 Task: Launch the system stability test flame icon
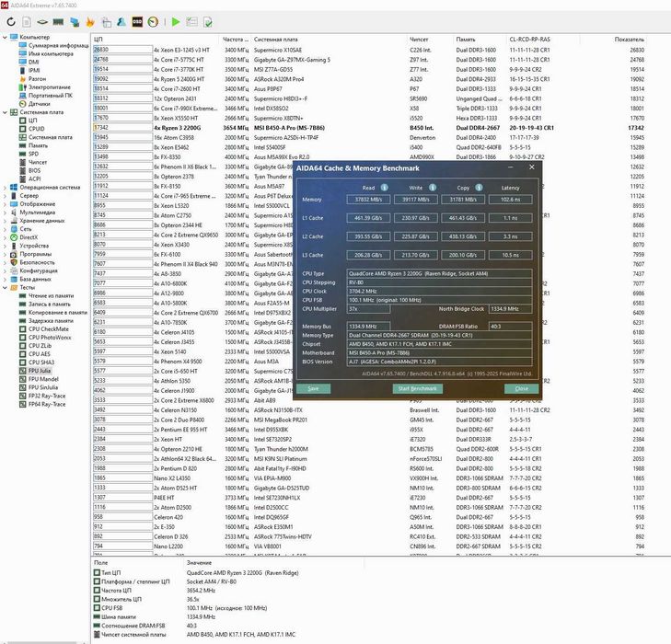click(90, 22)
